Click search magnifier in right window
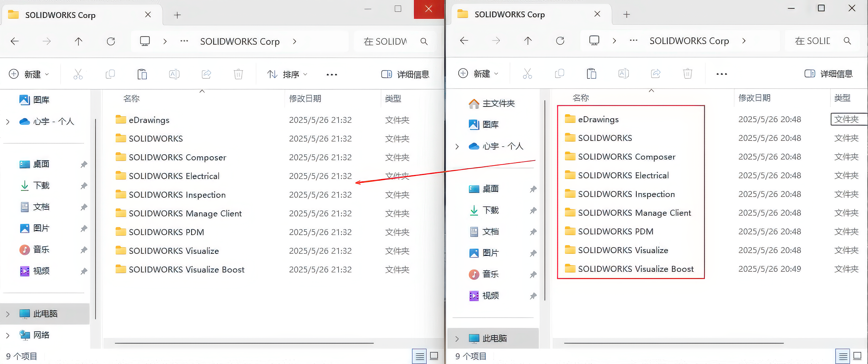The image size is (868, 364). (847, 41)
